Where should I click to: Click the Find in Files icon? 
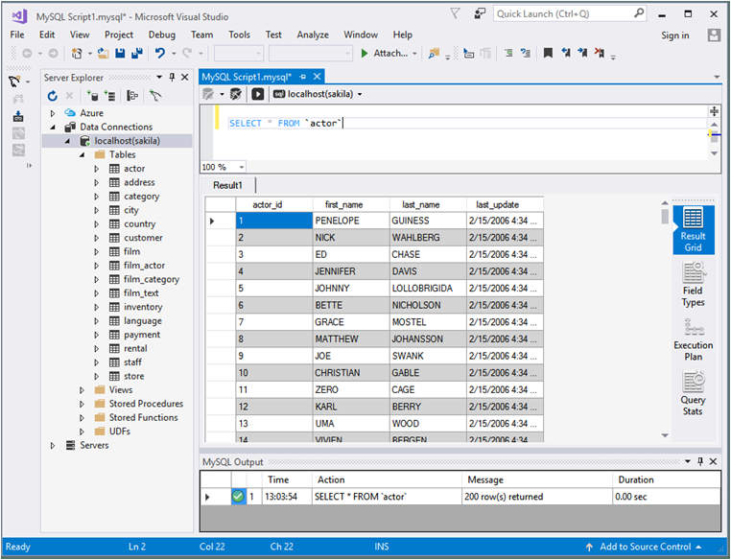coord(434,54)
